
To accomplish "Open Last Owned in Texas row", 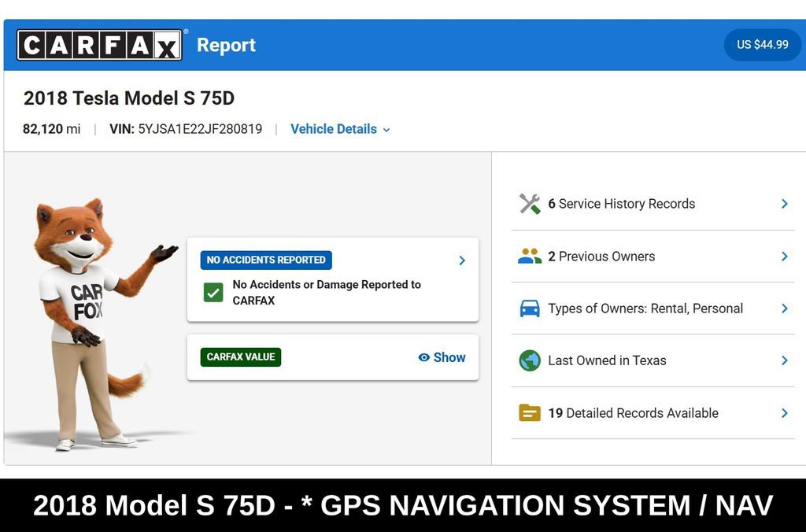I will [x=653, y=360].
